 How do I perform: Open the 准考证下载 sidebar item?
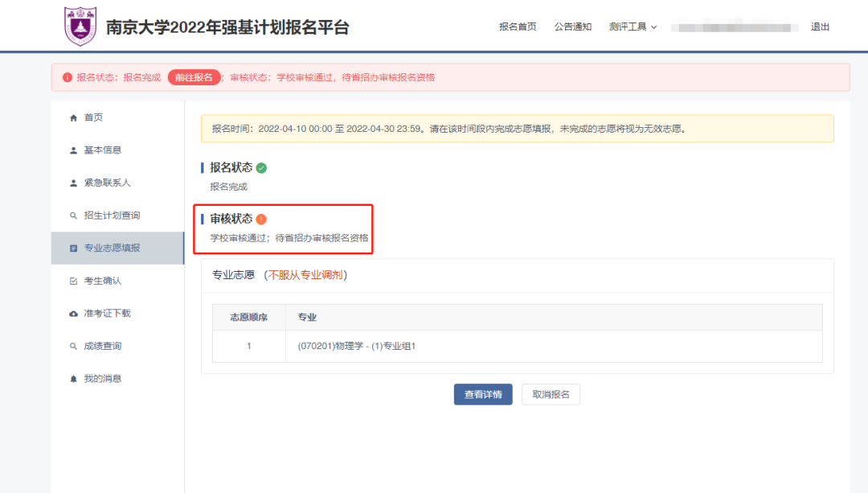click(x=117, y=314)
